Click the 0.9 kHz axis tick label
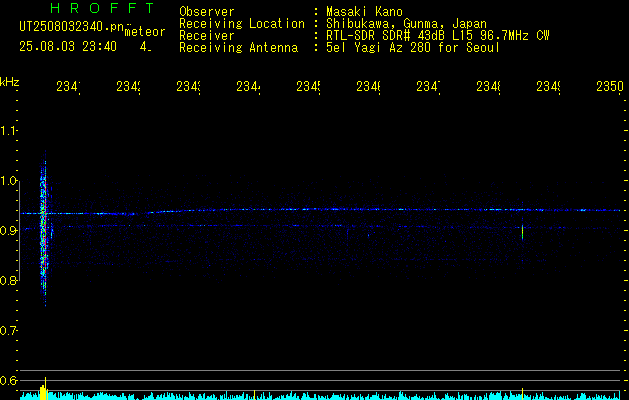 click(x=8, y=231)
